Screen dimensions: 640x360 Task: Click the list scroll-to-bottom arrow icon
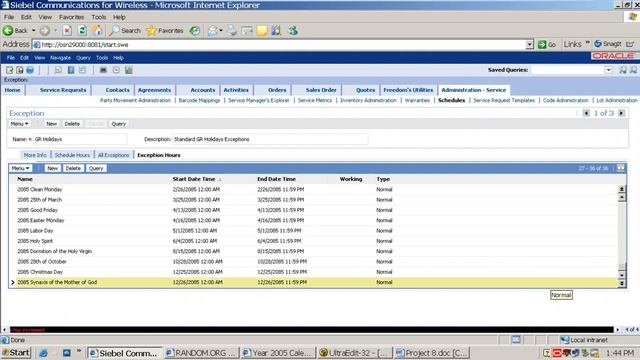[622, 283]
